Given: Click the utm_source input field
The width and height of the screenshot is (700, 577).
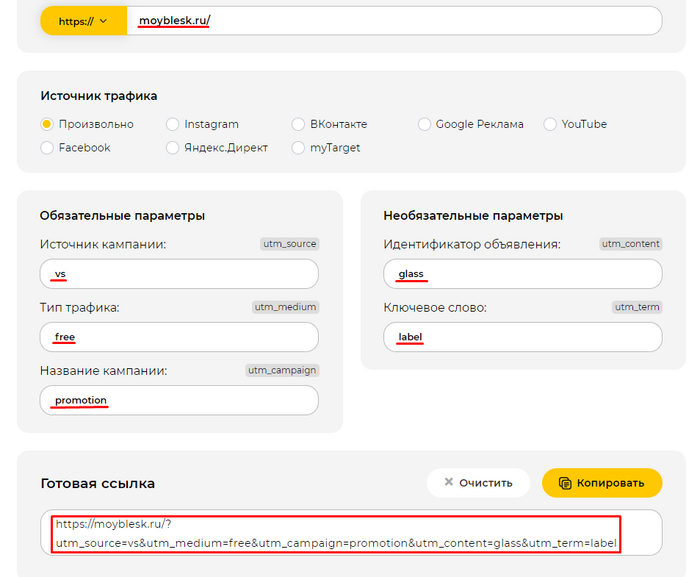Looking at the screenshot, I should (180, 274).
